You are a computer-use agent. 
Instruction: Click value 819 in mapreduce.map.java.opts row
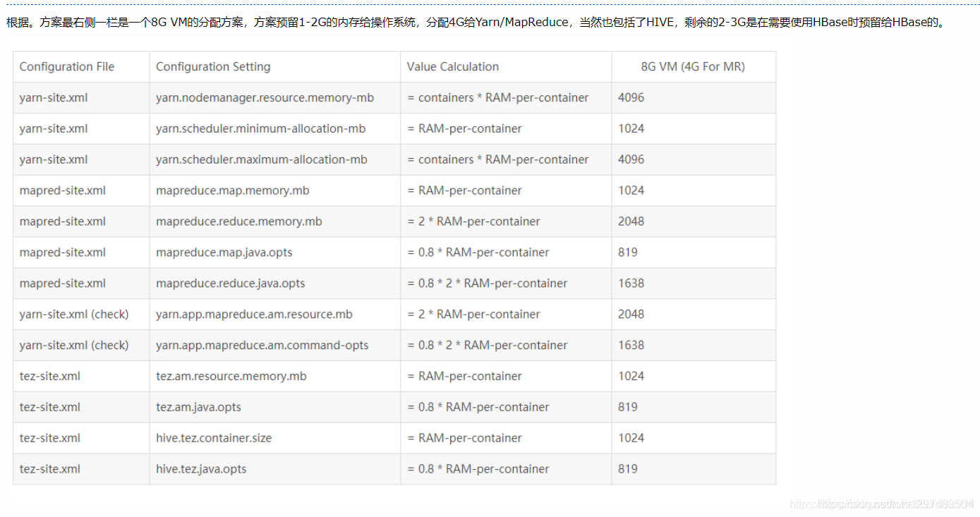pos(627,253)
